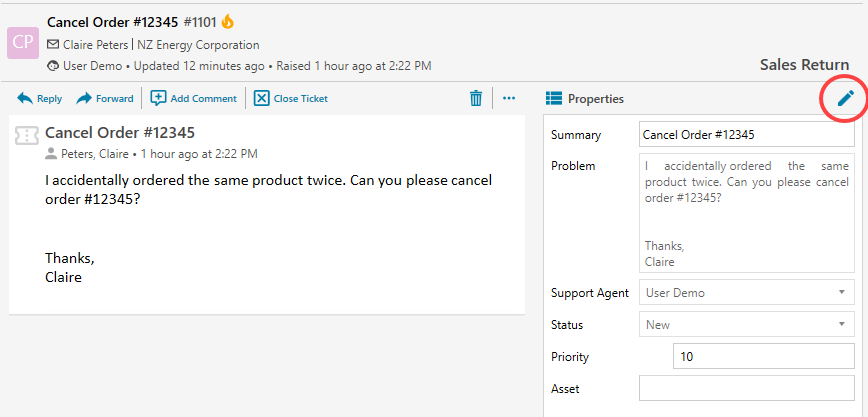Click the Summary input field
This screenshot has height=417, width=868.
click(x=746, y=135)
